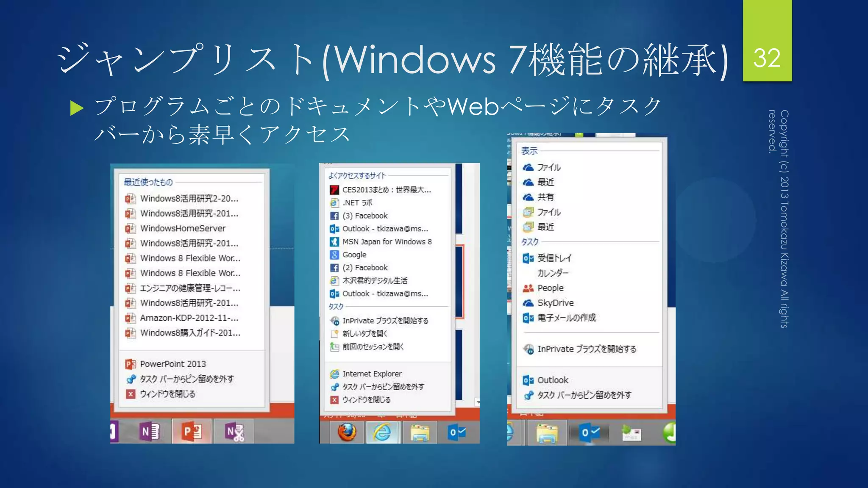Screen dimensions: 868x488
Task: Click the Outlook icon in the right taskbar
Action: (x=590, y=433)
